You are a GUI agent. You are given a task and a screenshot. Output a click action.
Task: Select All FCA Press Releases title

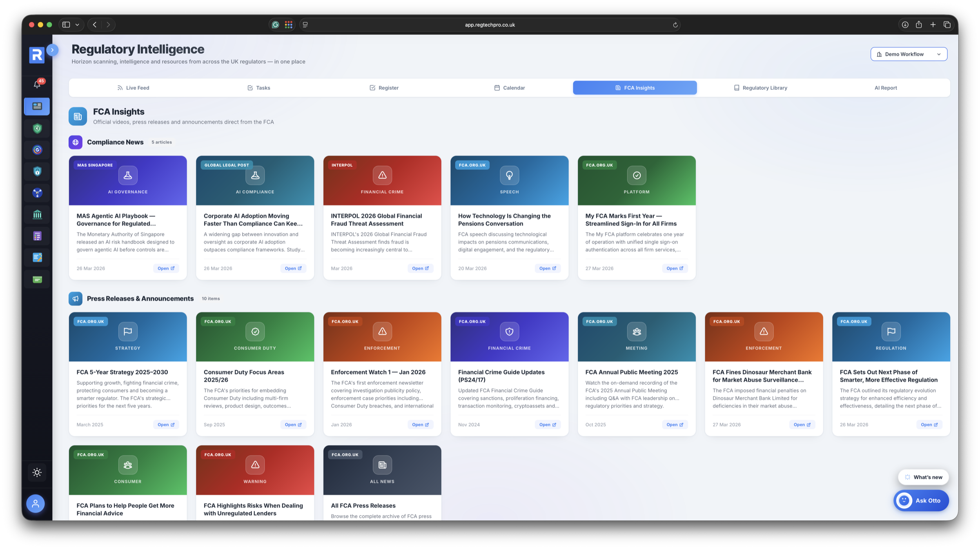click(x=363, y=505)
